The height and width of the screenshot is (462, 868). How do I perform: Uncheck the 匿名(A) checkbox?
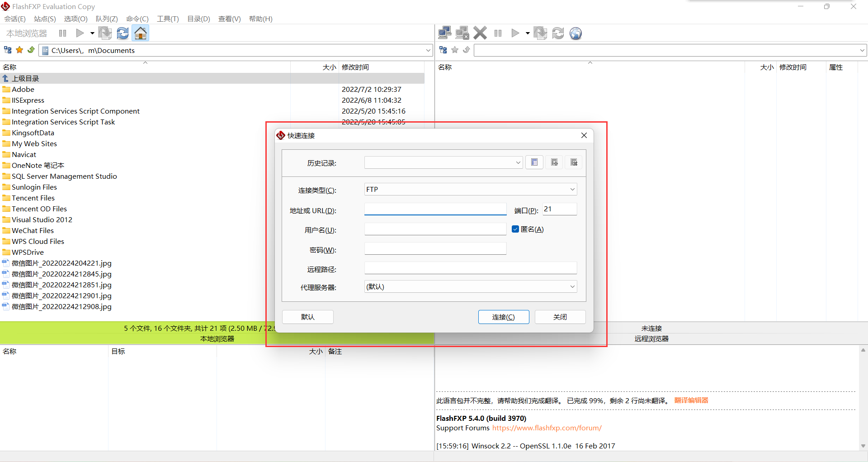tap(515, 229)
